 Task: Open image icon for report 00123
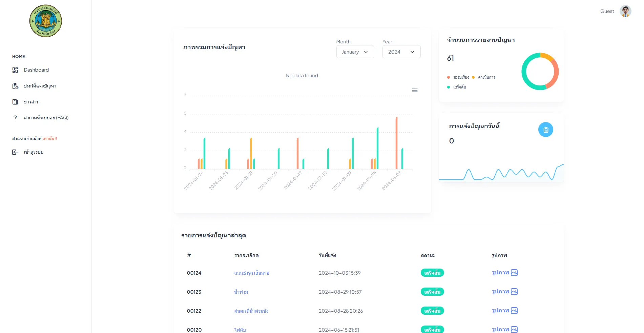click(514, 292)
